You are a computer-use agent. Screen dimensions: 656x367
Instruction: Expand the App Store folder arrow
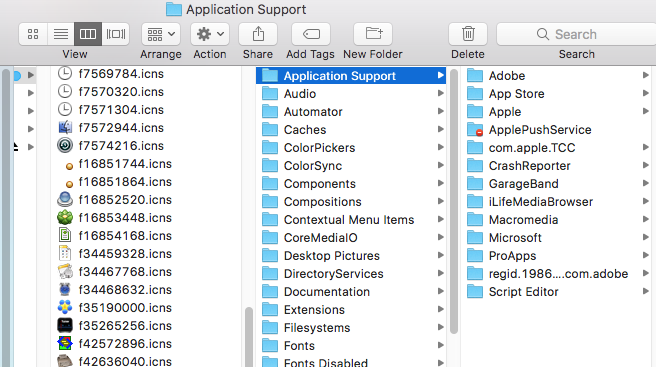point(646,93)
